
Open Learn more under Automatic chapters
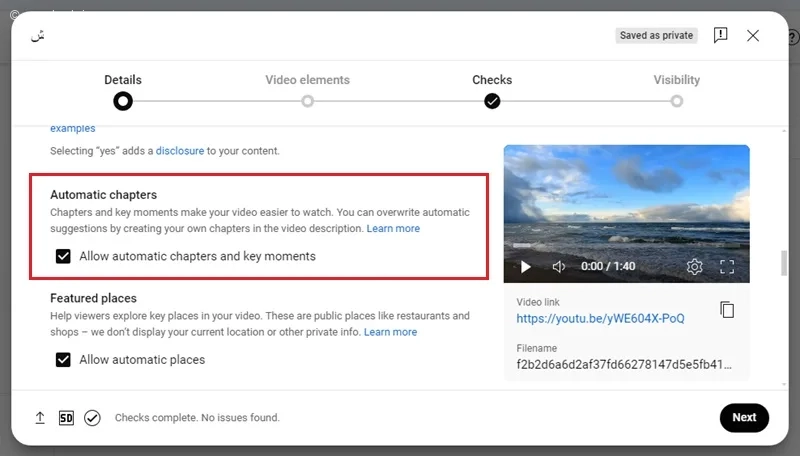point(393,229)
